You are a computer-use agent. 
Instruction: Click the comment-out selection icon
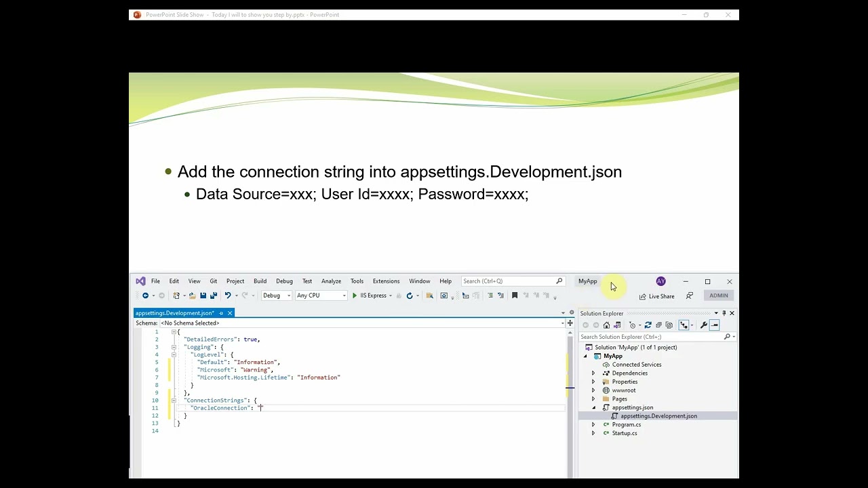[490, 296]
